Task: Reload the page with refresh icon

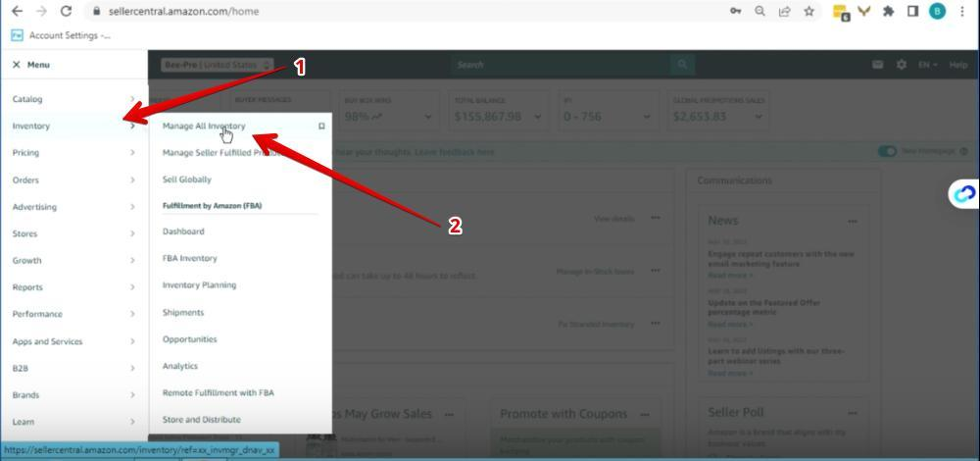Action: tap(67, 11)
